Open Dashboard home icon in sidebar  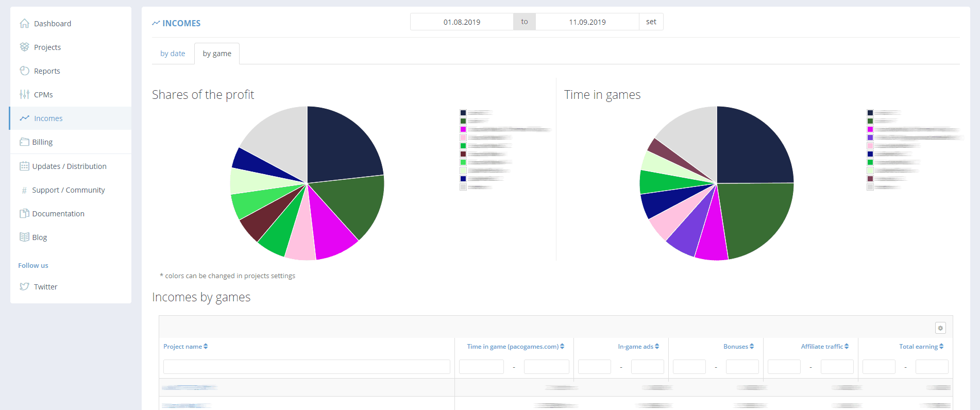24,23
